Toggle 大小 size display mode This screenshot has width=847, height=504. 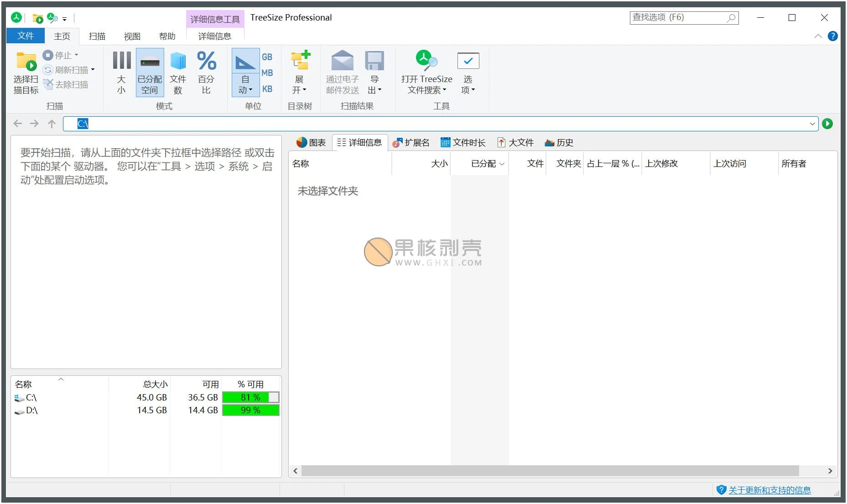point(121,72)
